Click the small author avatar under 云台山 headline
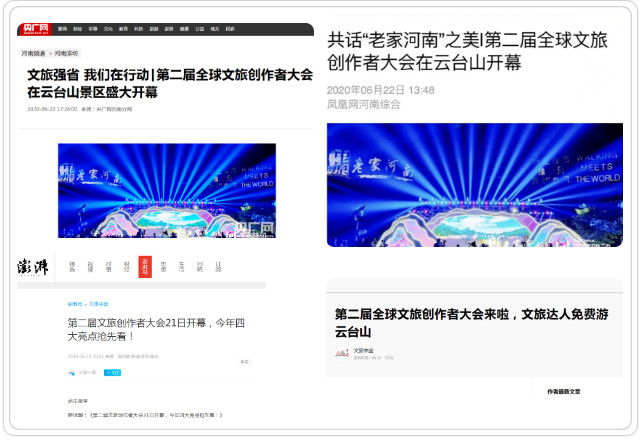This screenshot has width=643, height=440. tap(342, 354)
